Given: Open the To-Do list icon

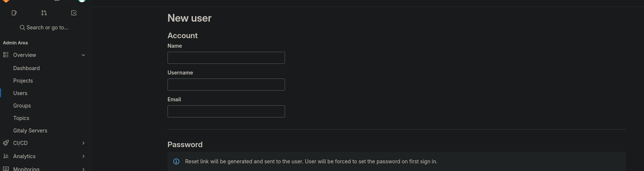Looking at the screenshot, I should pyautogui.click(x=74, y=13).
